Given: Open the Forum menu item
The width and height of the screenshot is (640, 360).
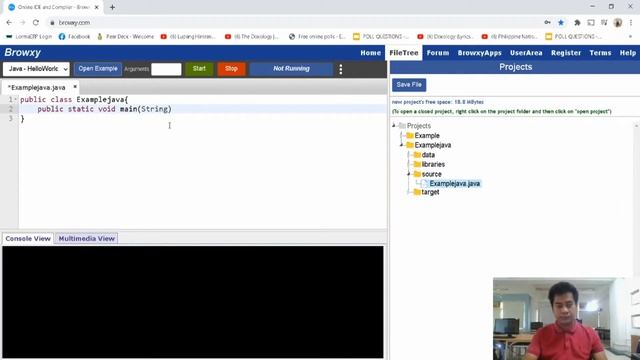Looking at the screenshot, I should coord(438,53).
